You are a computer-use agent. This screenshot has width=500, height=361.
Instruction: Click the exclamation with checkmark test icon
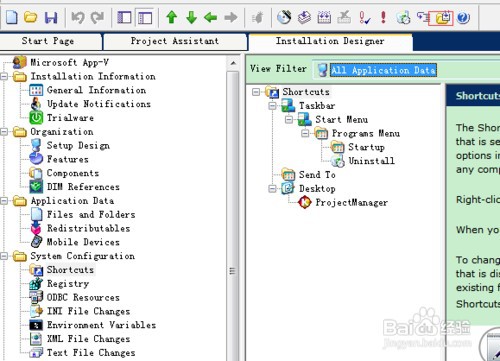point(364,18)
